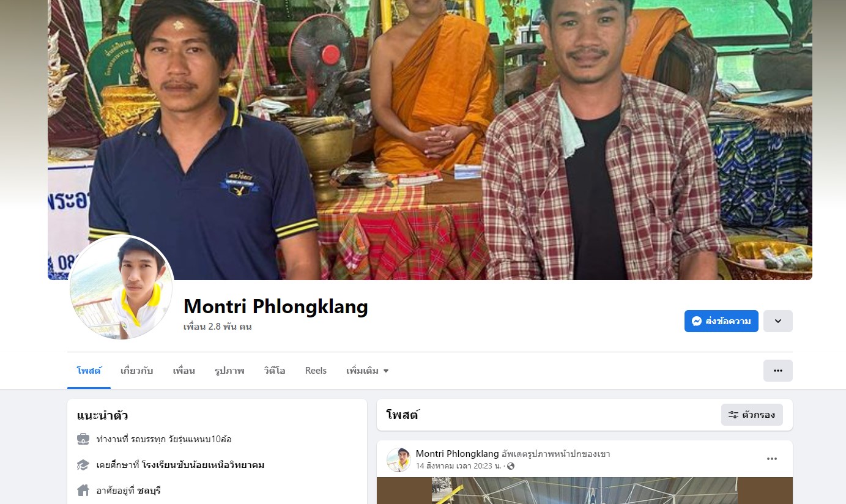Go to the วิดีโอ tab
This screenshot has height=504, width=846.
(x=275, y=371)
